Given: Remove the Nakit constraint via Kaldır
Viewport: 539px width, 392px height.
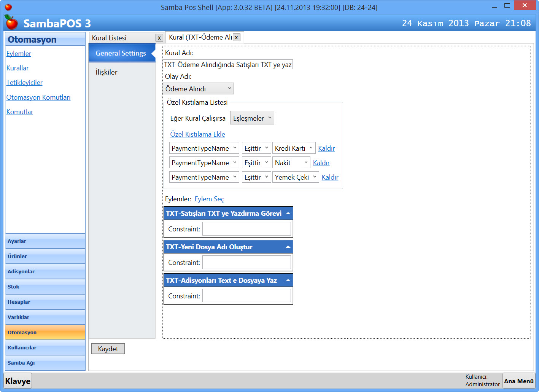Looking at the screenshot, I should point(321,163).
